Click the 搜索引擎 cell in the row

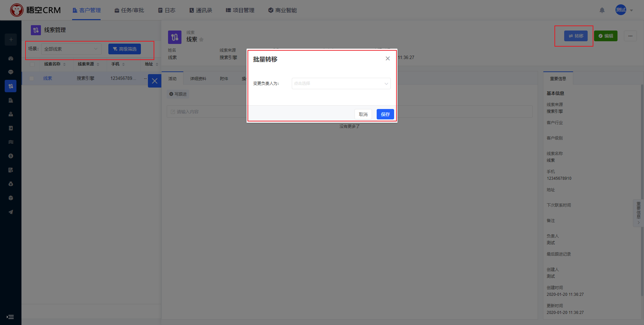pyautogui.click(x=86, y=78)
